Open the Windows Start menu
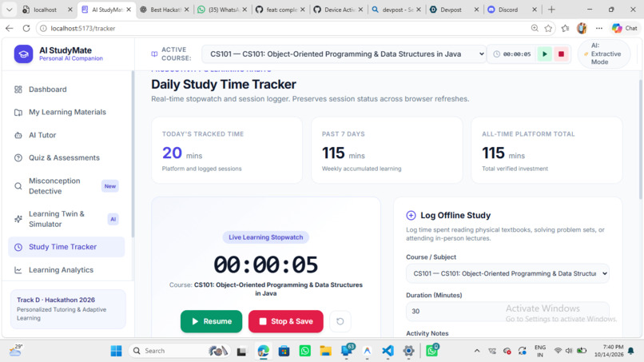The height and width of the screenshot is (362, 644). point(116,351)
